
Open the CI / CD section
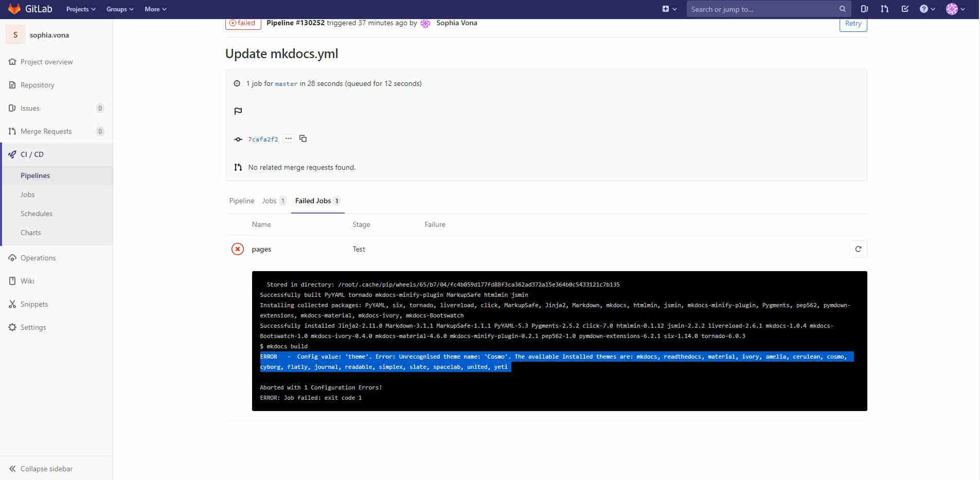click(x=32, y=154)
